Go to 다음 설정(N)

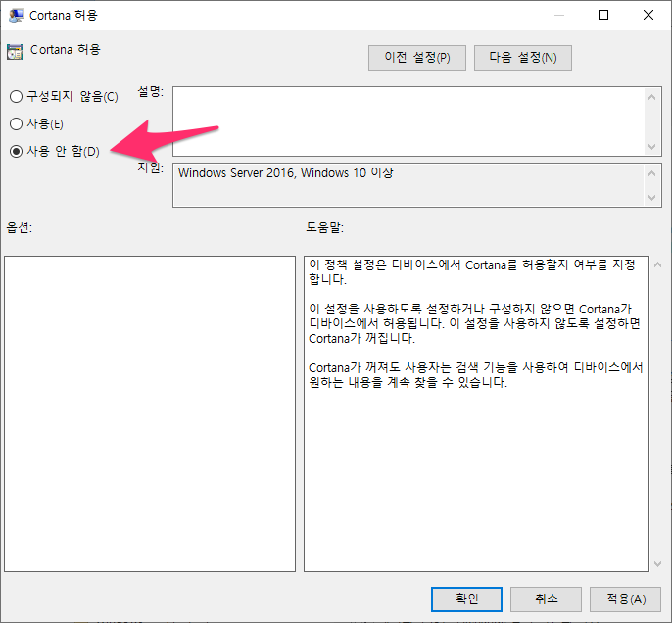coord(523,58)
